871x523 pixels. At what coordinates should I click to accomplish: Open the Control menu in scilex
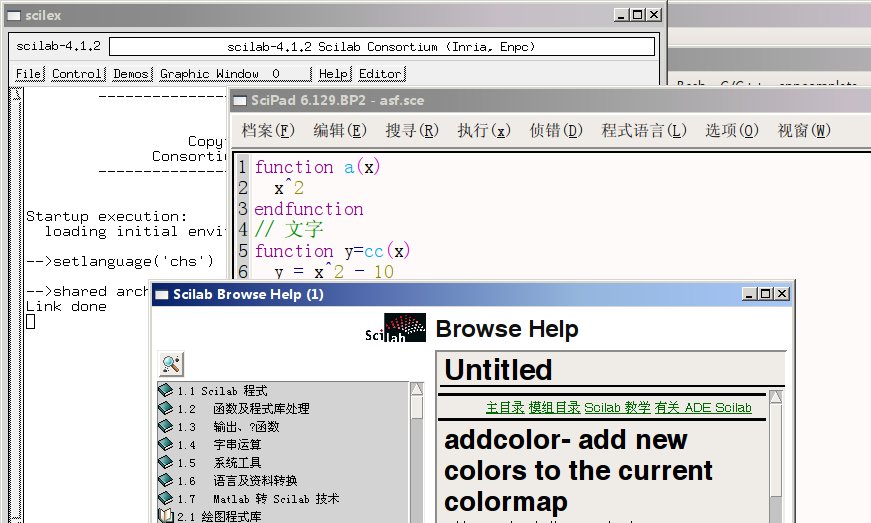tap(78, 74)
